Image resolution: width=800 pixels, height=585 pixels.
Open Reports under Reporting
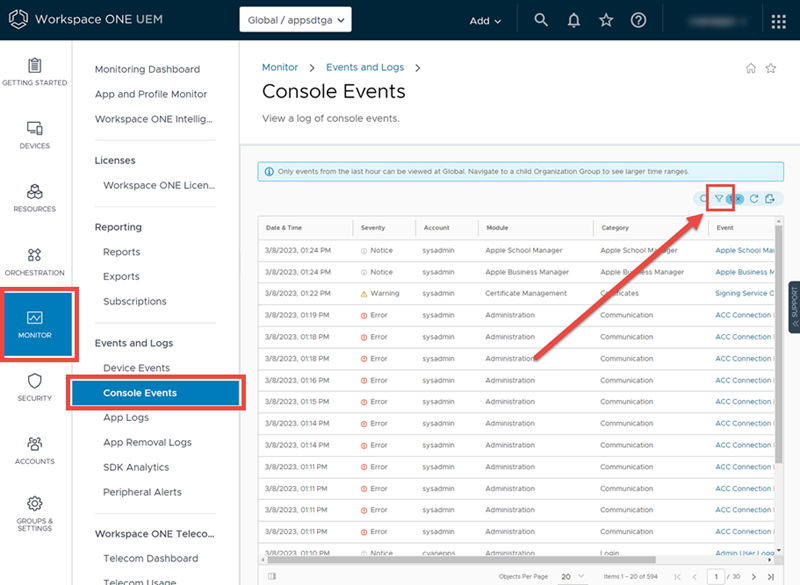pos(121,252)
